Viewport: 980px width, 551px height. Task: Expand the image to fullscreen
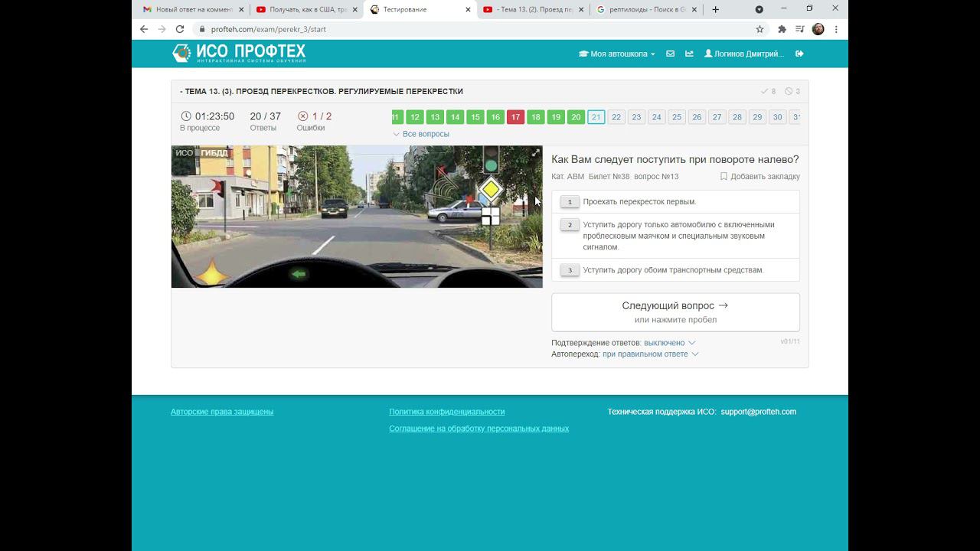point(535,153)
